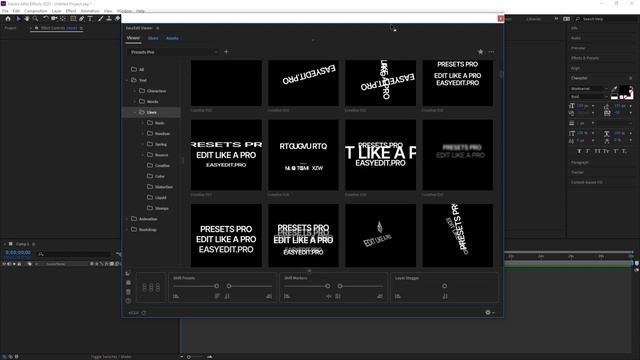This screenshot has height=360, width=640.
Task: Toggle Superscript in Character panel
Action: point(616,151)
